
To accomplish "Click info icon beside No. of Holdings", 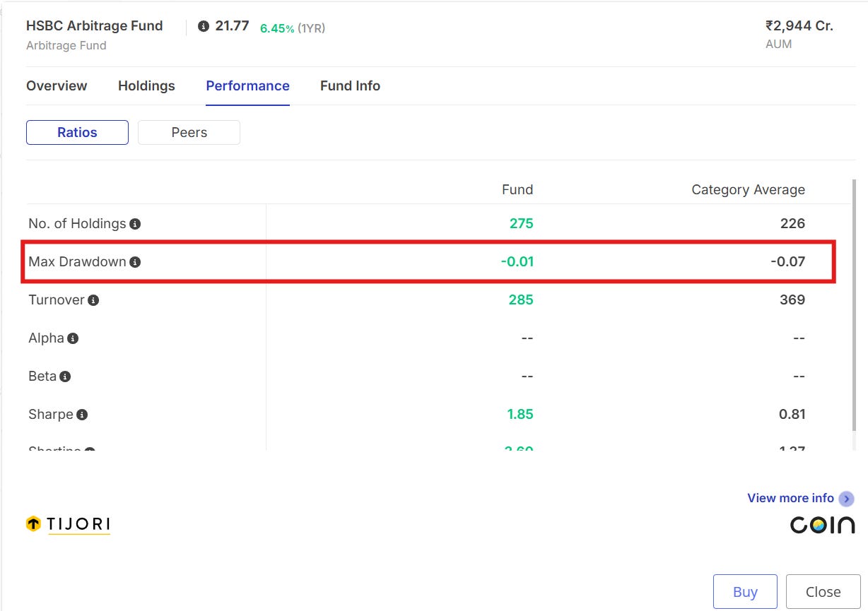I will [135, 224].
